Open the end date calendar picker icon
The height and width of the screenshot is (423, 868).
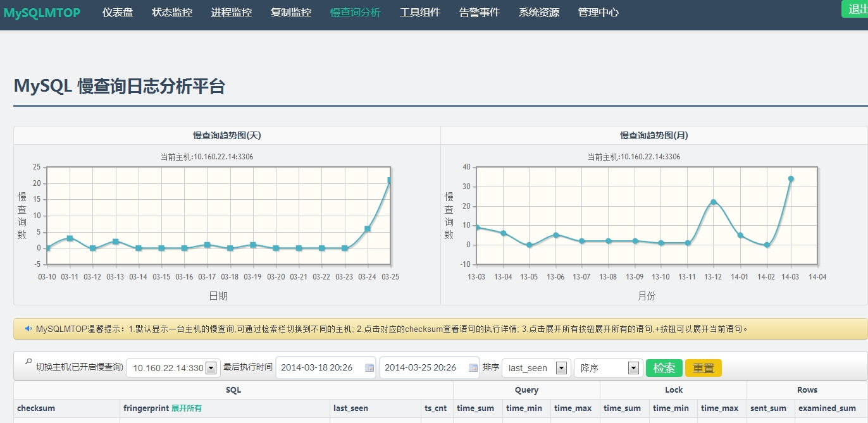pos(473,367)
